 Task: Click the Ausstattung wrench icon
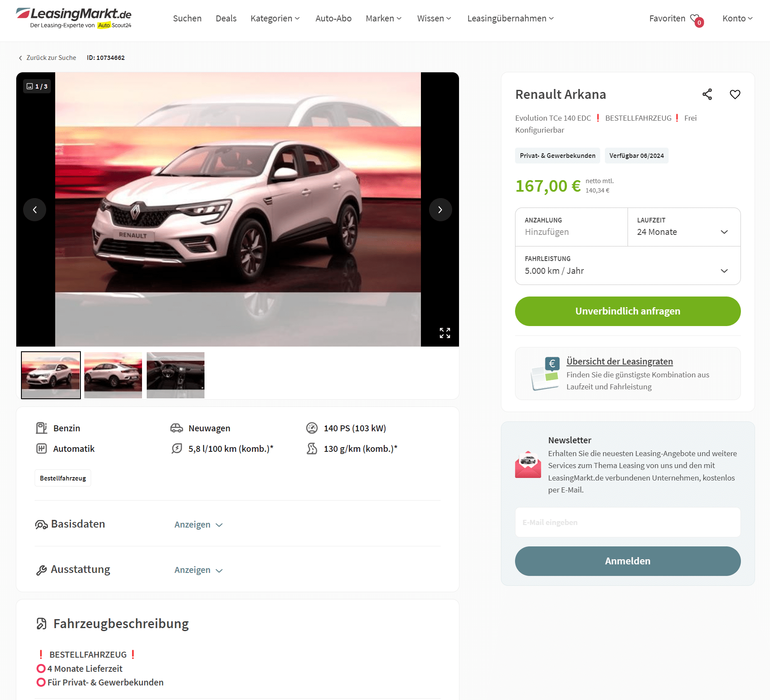[x=41, y=570]
